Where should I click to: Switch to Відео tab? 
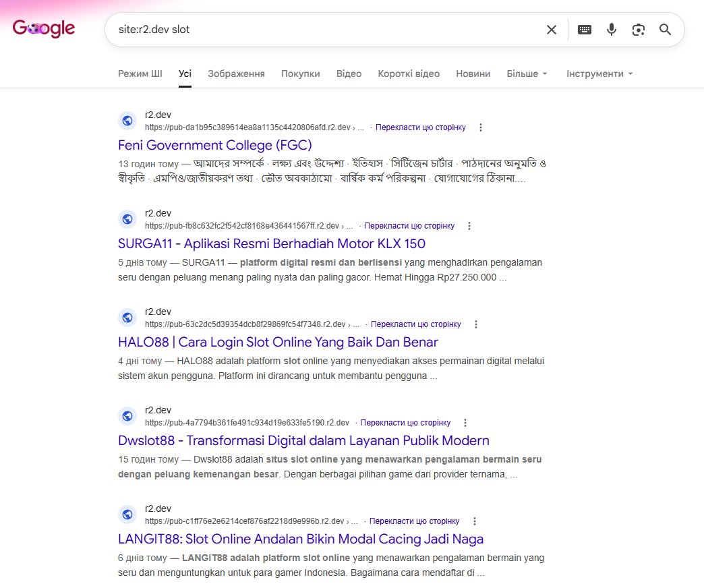(349, 73)
